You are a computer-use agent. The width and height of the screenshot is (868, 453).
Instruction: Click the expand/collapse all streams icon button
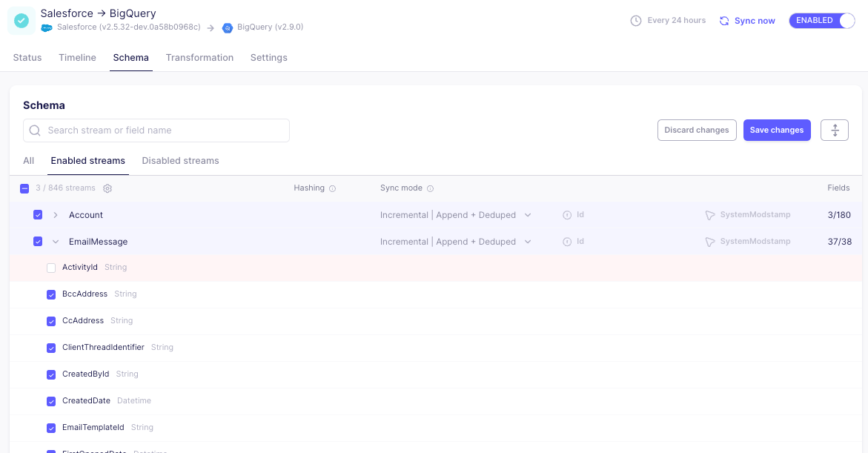coord(834,130)
